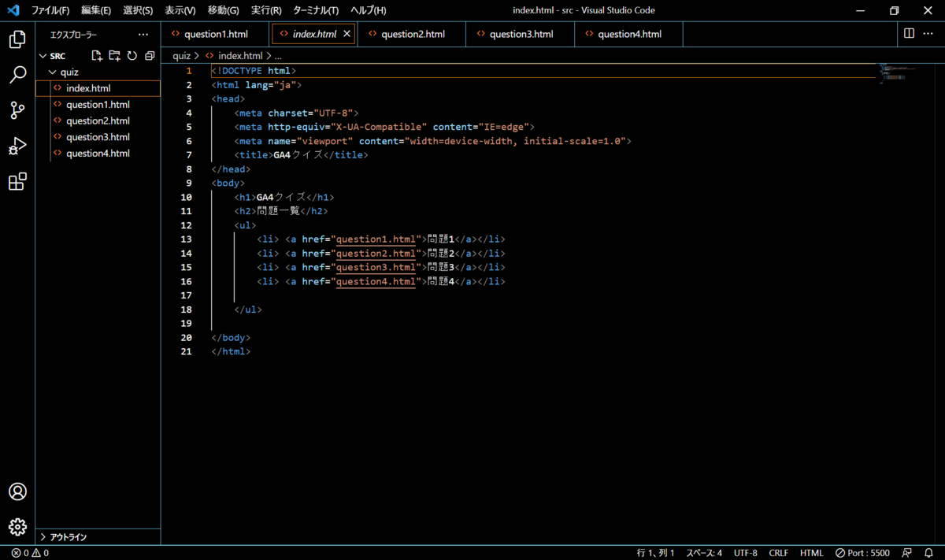Open the Run and Debug view icon
This screenshot has height=560, width=945.
coord(17,146)
